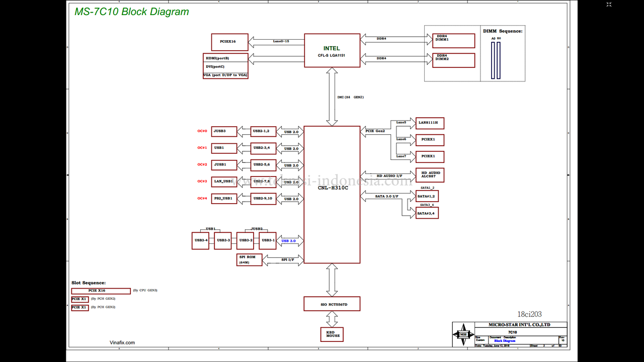Select the 'USB2-7,8' block
644x362 pixels.
[263, 181]
